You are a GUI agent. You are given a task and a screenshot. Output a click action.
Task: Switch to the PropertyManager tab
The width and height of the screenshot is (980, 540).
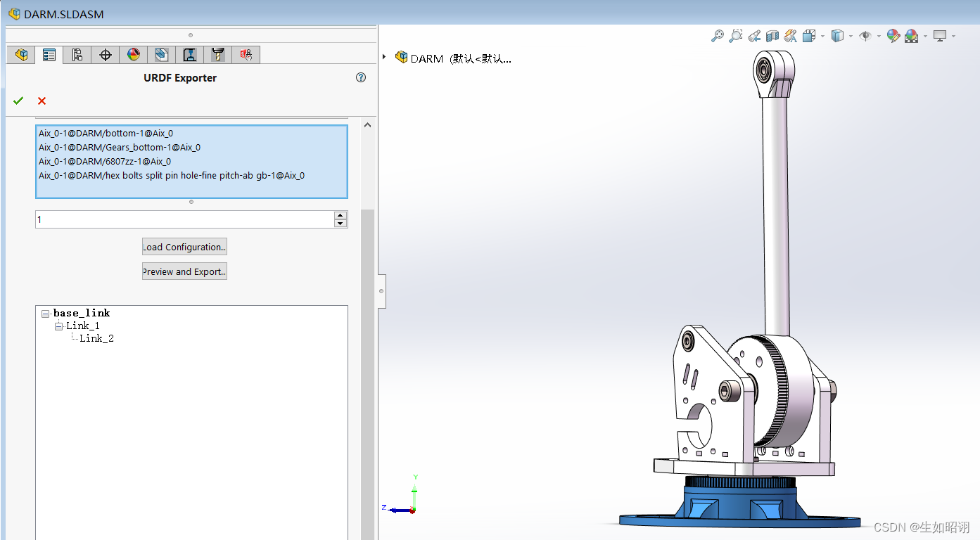click(x=49, y=55)
